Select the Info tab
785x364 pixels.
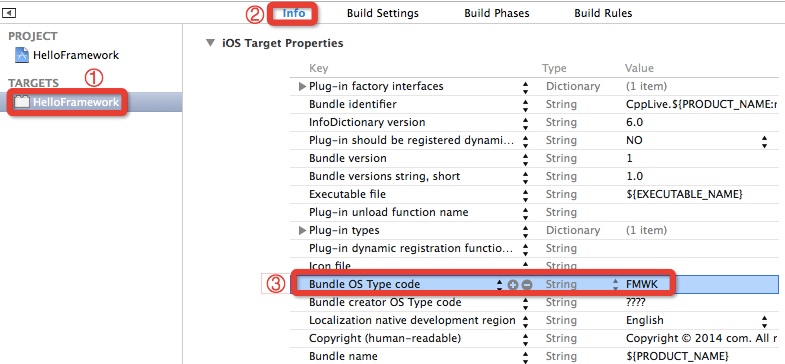coord(294,13)
